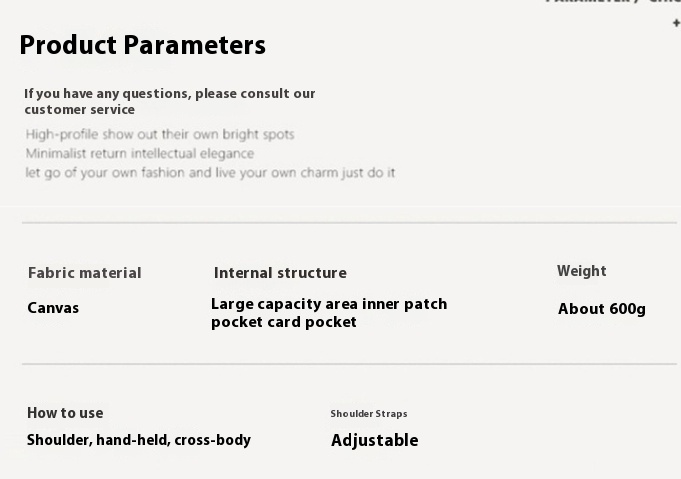The width and height of the screenshot is (681, 479).
Task: Click the Shoulder Straps label
Action: pos(369,413)
